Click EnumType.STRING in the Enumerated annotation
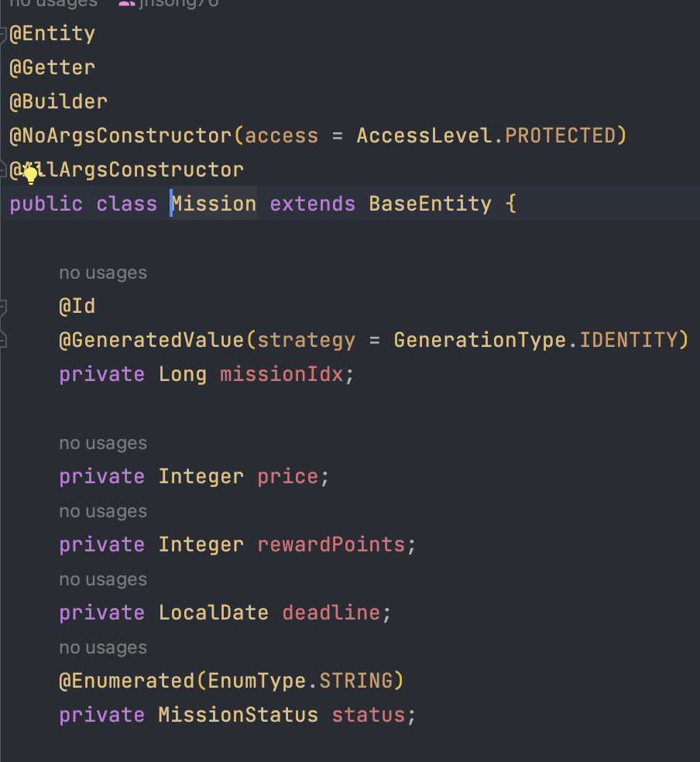The width and height of the screenshot is (700, 762). [x=300, y=681]
